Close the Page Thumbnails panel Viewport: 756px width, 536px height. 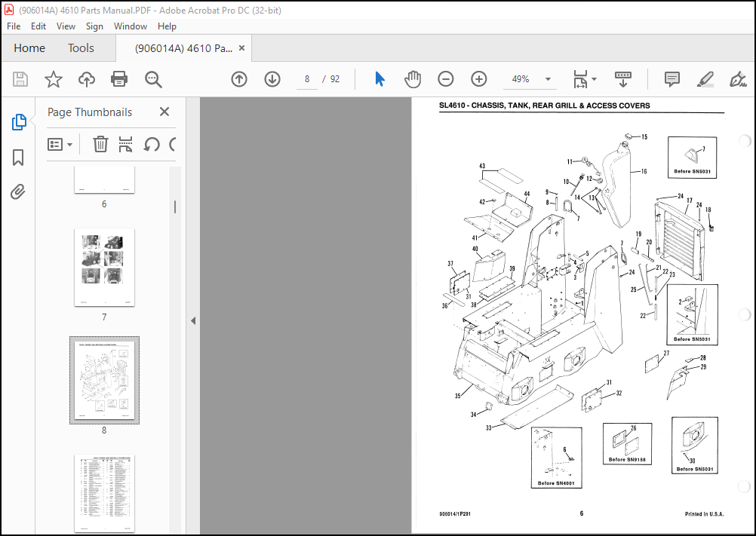click(x=164, y=112)
